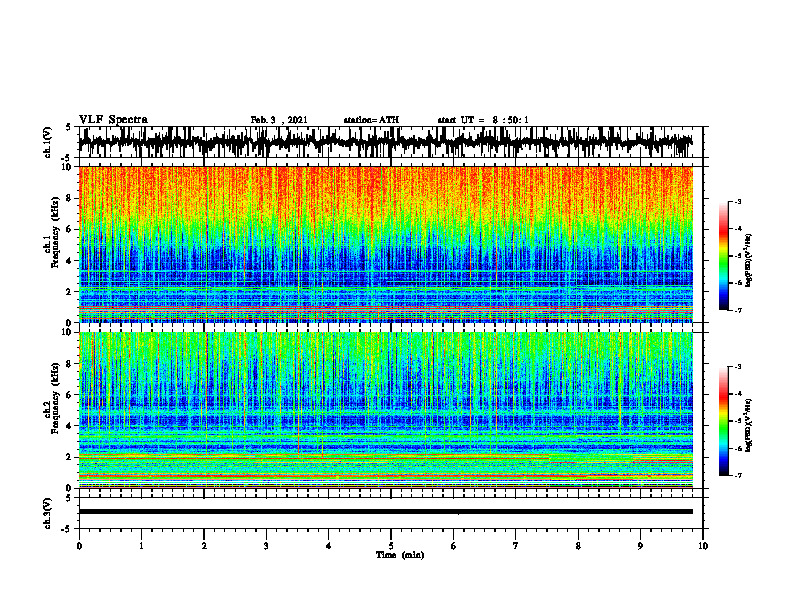Click the -3 value on ch.2 color bar
Viewport: 792px width, 612px height.
click(737, 367)
